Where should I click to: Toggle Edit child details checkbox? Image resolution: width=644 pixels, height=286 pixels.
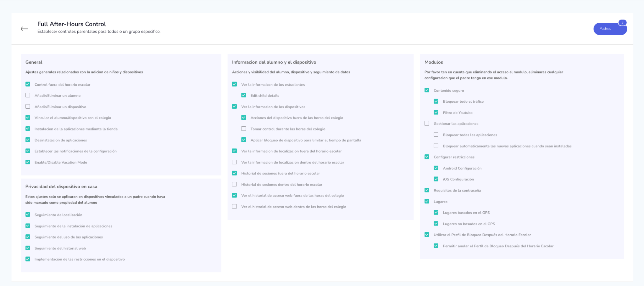244,95
